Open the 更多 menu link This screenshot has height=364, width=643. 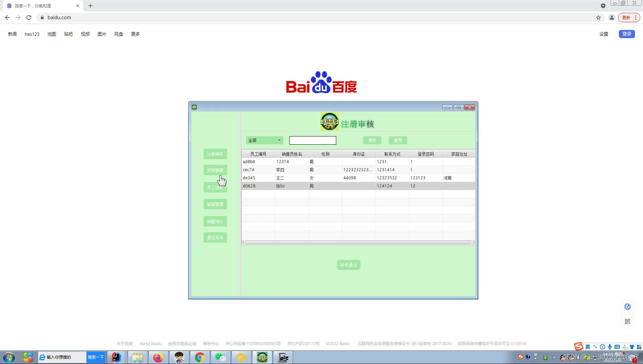pos(135,34)
